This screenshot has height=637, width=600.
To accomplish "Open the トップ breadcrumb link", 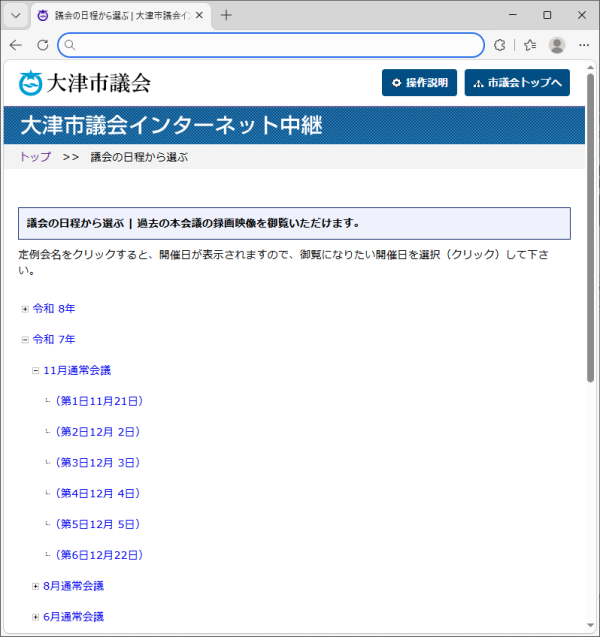I will pos(35,157).
